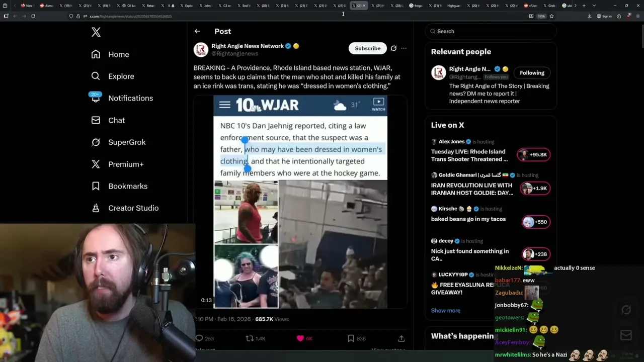Viewport: 644px width, 362px height.
Task: Repost the post (1.4K reposts)
Action: pos(255,338)
